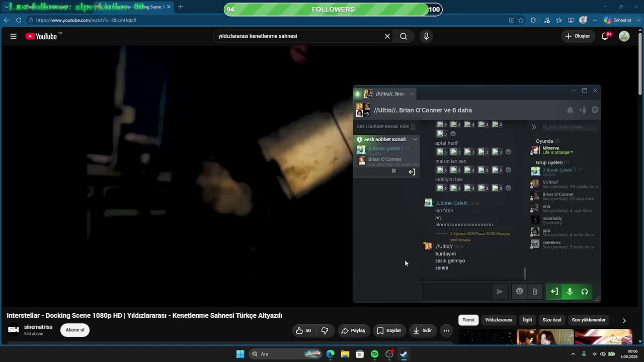Show more filter chips with the arrow

[x=624, y=320]
